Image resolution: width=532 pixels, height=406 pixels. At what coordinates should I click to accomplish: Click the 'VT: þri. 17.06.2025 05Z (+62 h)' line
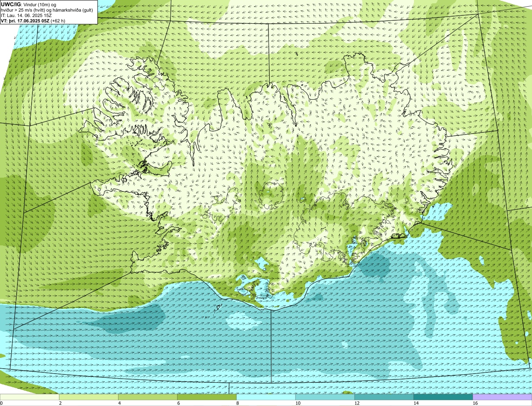33,20
